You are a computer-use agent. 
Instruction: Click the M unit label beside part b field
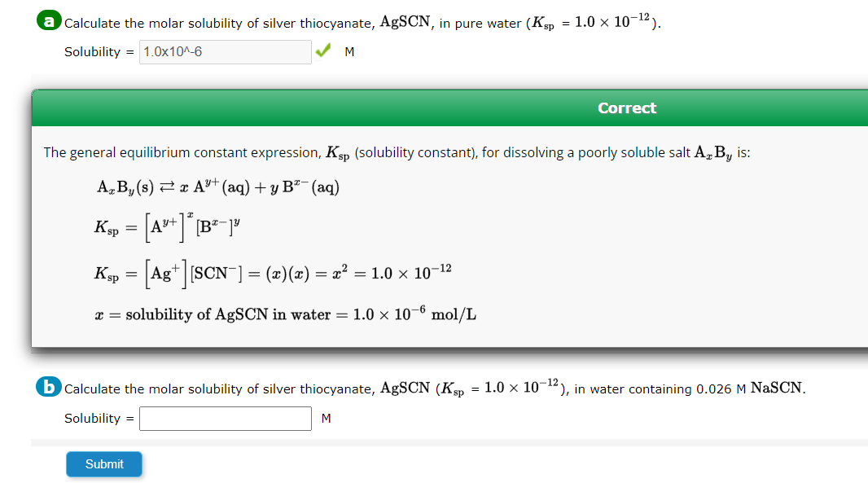[327, 418]
